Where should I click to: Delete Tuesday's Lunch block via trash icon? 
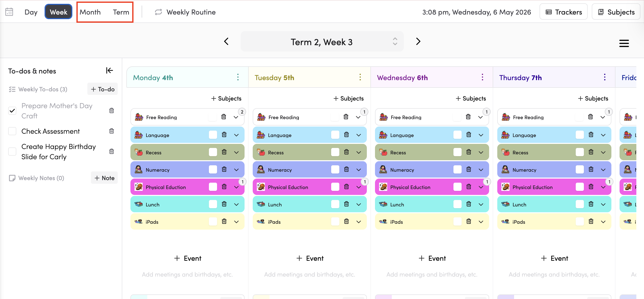tap(346, 204)
